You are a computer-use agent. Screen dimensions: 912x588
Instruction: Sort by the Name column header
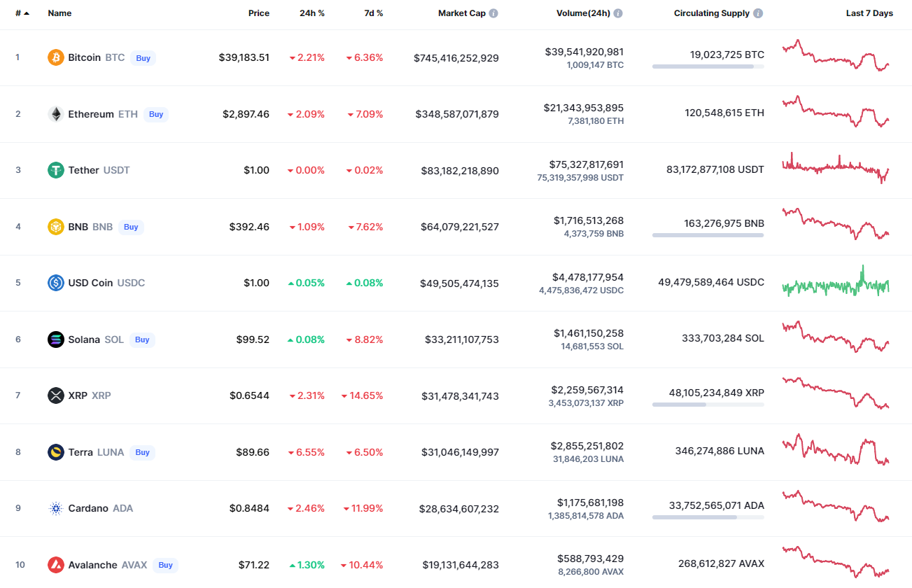[x=59, y=13]
